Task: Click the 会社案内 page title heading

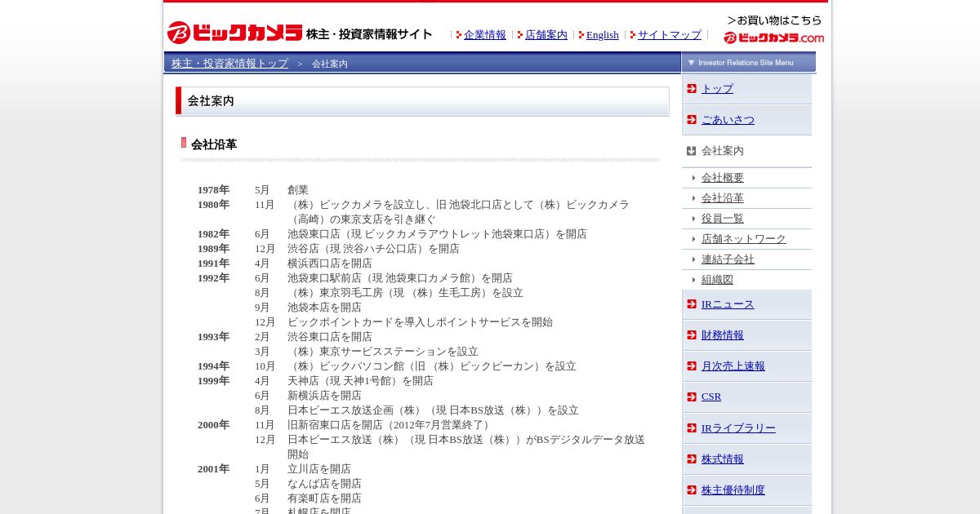Action: click(211, 101)
